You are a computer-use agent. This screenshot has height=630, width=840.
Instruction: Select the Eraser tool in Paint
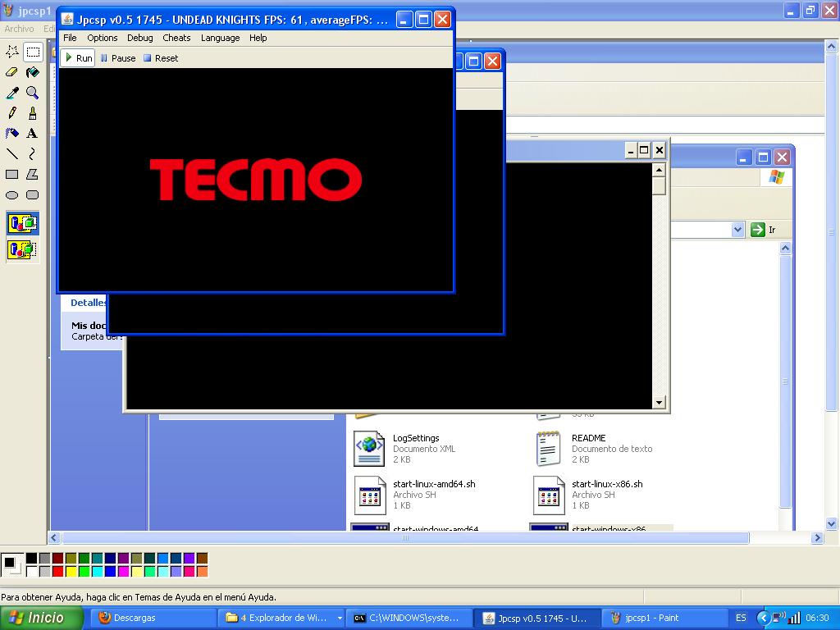[12, 72]
